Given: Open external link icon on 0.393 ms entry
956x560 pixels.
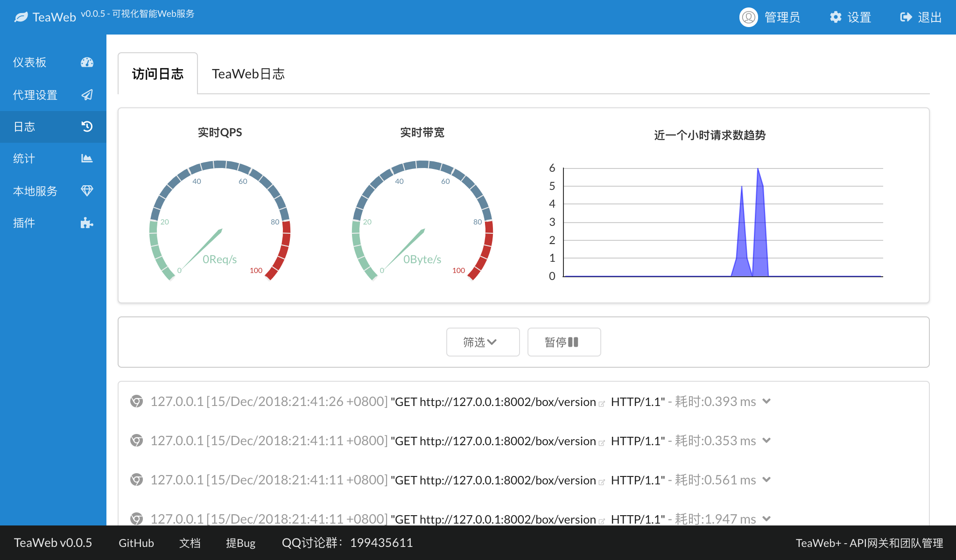Looking at the screenshot, I should point(602,404).
